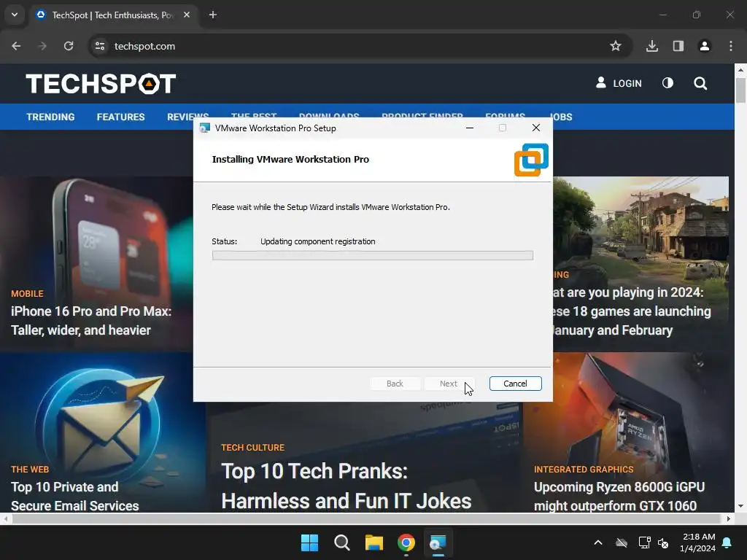Open a new browser tab
The height and width of the screenshot is (560, 747).
(213, 15)
